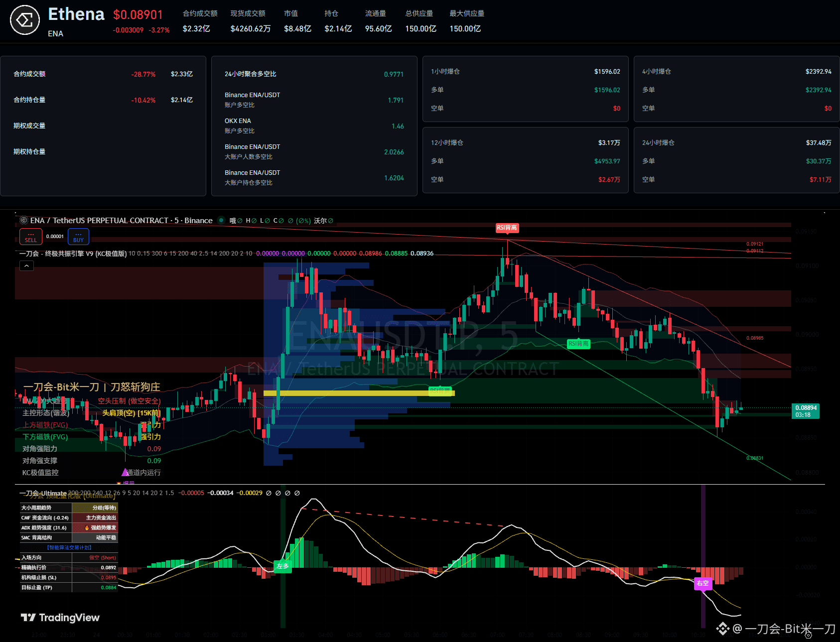Click the Ethena logo icon

click(x=25, y=20)
